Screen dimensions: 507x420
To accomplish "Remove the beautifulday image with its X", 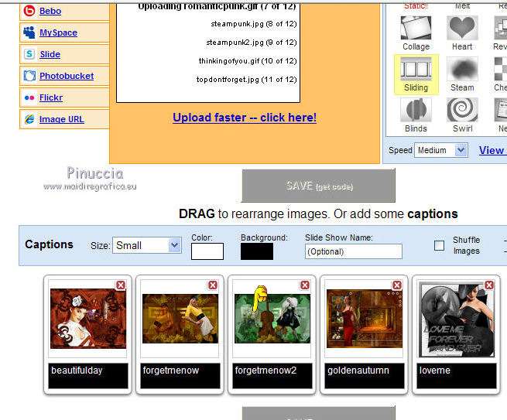I will point(121,285).
